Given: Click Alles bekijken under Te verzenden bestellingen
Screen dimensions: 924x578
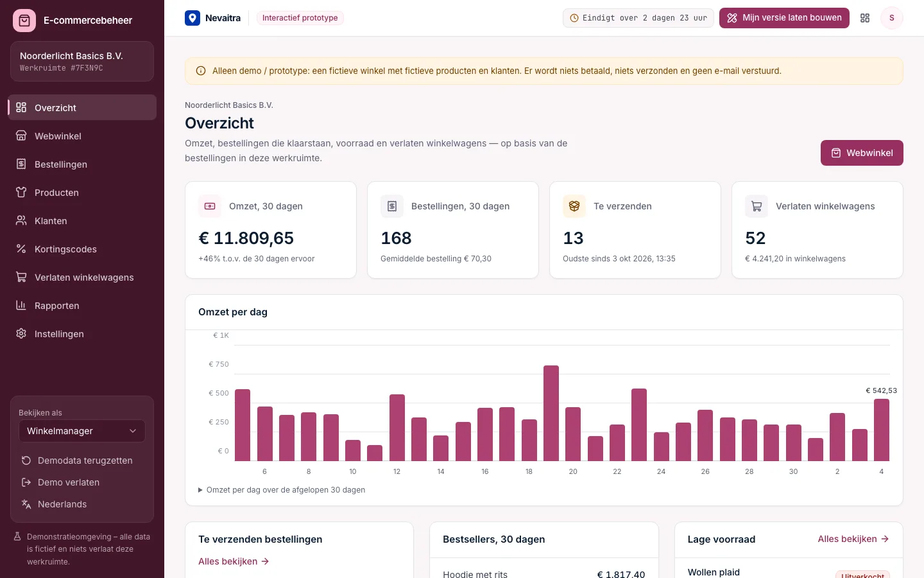Looking at the screenshot, I should pos(234,561).
